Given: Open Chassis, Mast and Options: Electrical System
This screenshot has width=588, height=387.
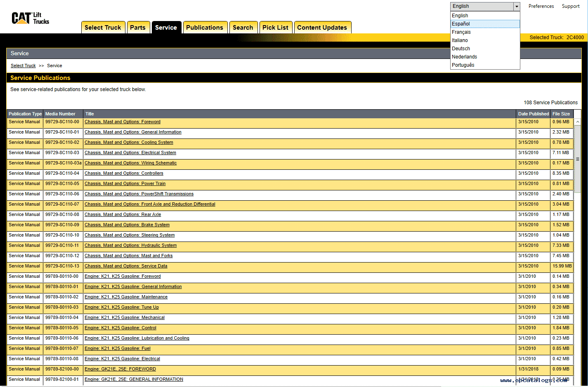Looking at the screenshot, I should [130, 153].
